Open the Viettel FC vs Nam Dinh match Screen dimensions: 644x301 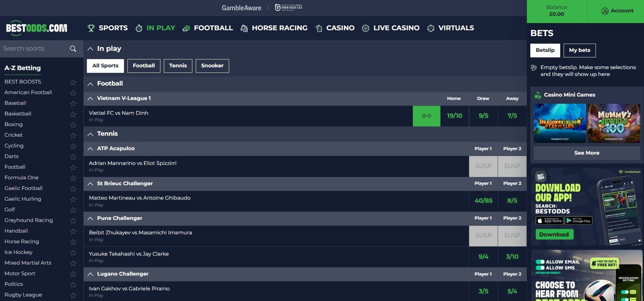118,113
